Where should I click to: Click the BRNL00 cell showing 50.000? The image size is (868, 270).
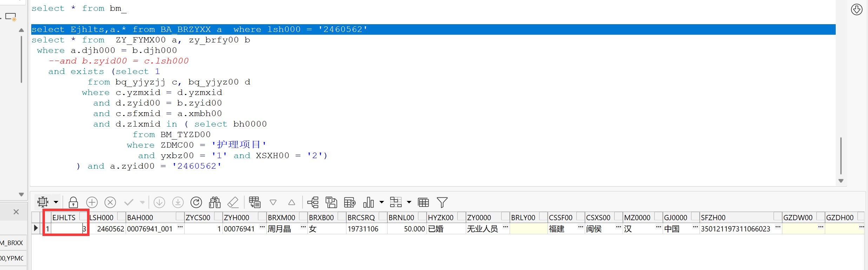407,229
